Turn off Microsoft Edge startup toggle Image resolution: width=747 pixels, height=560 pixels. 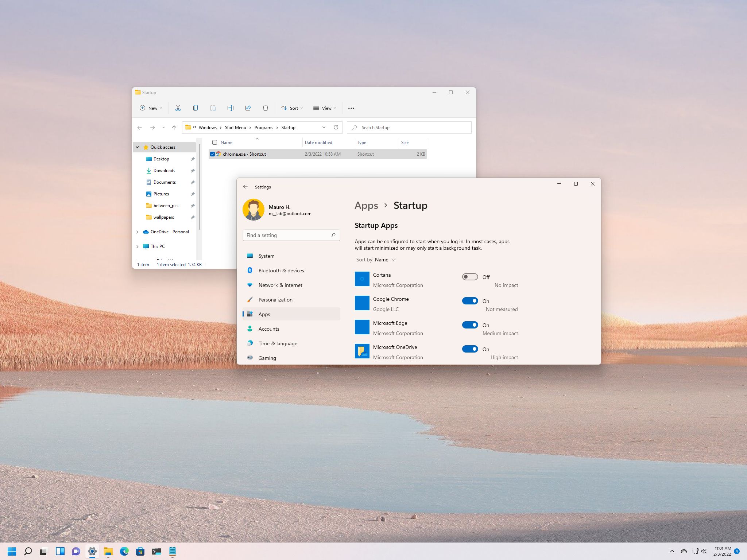[x=470, y=325]
